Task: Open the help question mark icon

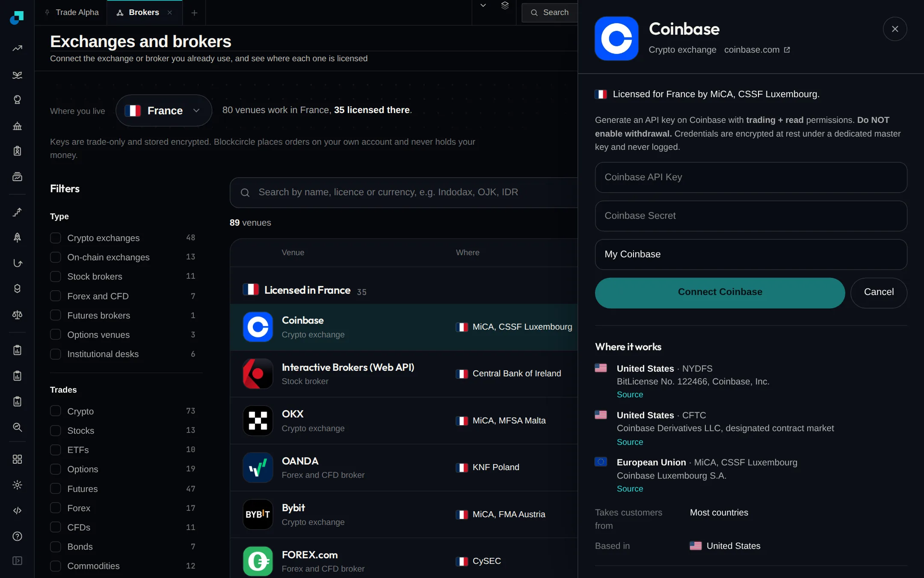Action: coord(17,536)
